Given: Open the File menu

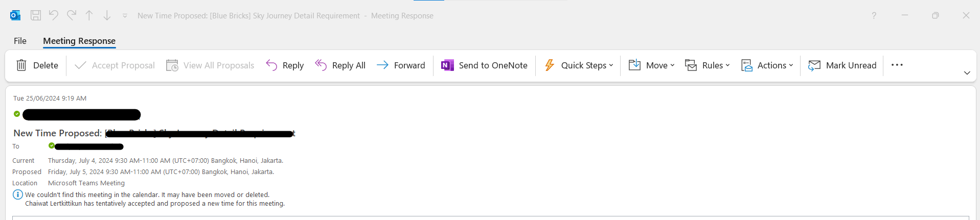Looking at the screenshot, I should pyautogui.click(x=20, y=41).
